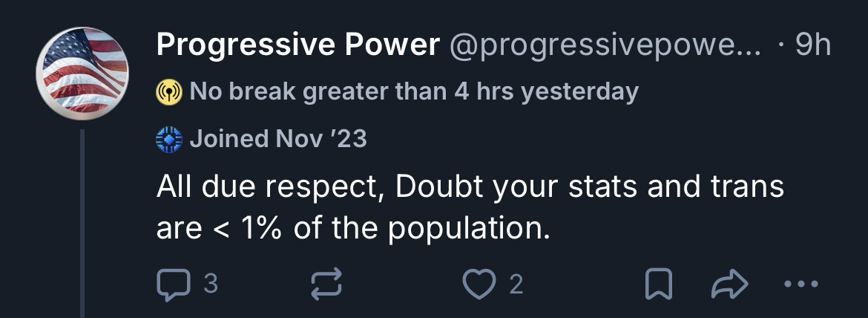
Task: Open the post via the 9h timestamp
Action: pyautogui.click(x=812, y=46)
